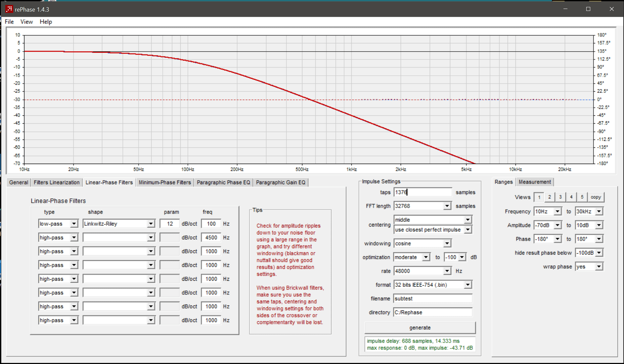
Task: Open the type dropdown in the last filter row
Action: coord(74,320)
